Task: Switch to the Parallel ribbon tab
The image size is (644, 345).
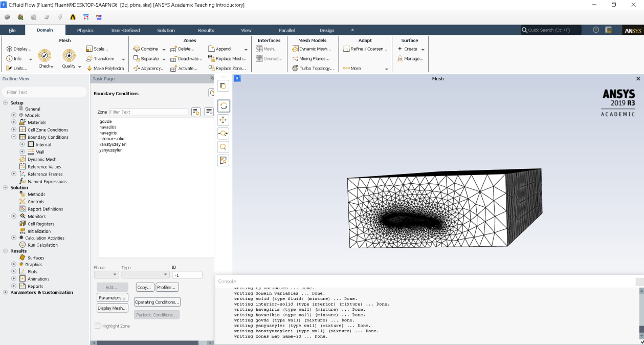Action: pyautogui.click(x=286, y=30)
